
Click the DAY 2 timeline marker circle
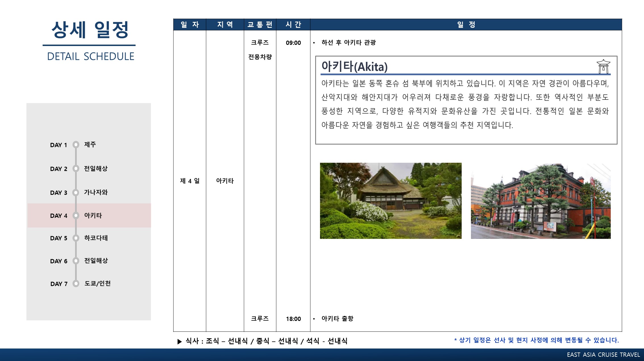pyautogui.click(x=76, y=168)
